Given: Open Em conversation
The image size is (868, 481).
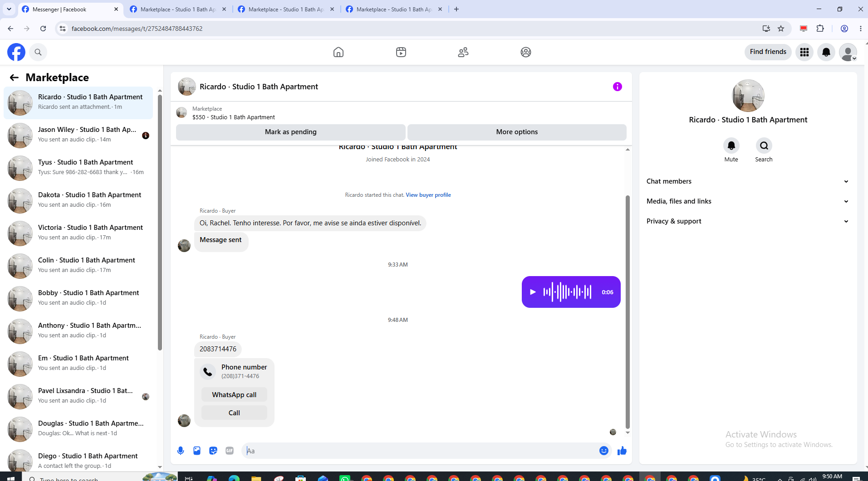Looking at the screenshot, I should click(78, 364).
